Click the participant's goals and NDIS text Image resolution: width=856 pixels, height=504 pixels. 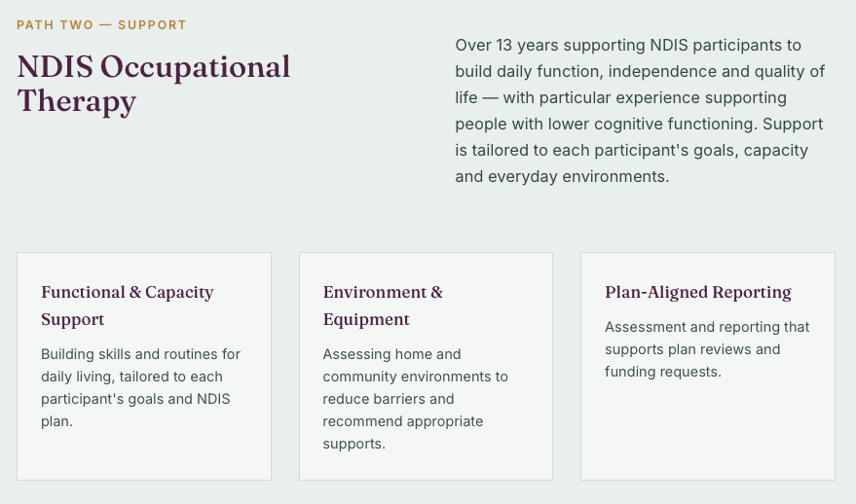pyautogui.click(x=135, y=399)
